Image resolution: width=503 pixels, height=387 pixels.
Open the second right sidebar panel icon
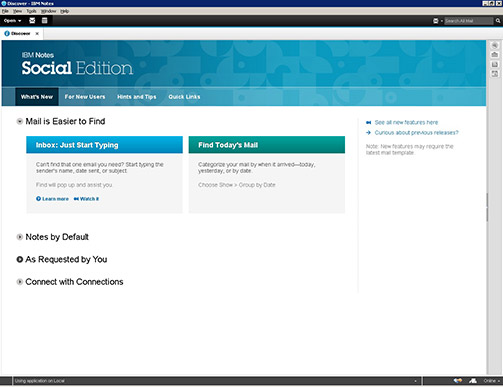pyautogui.click(x=495, y=55)
